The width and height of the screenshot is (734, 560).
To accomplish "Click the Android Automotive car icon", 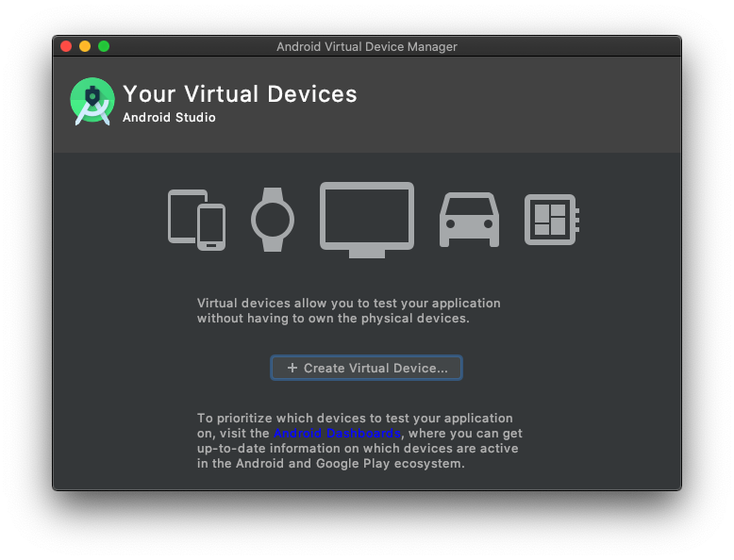I will click(x=469, y=220).
